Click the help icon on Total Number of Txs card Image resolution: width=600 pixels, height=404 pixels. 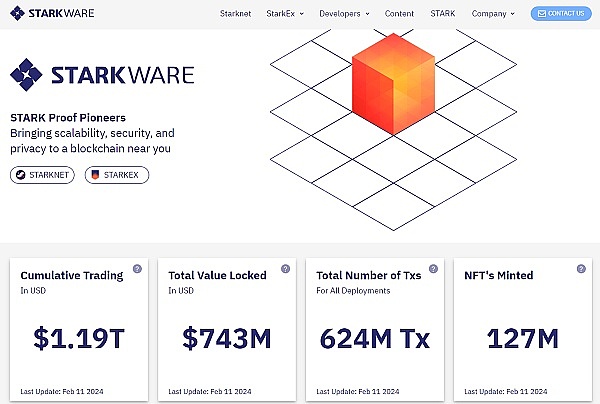click(433, 269)
